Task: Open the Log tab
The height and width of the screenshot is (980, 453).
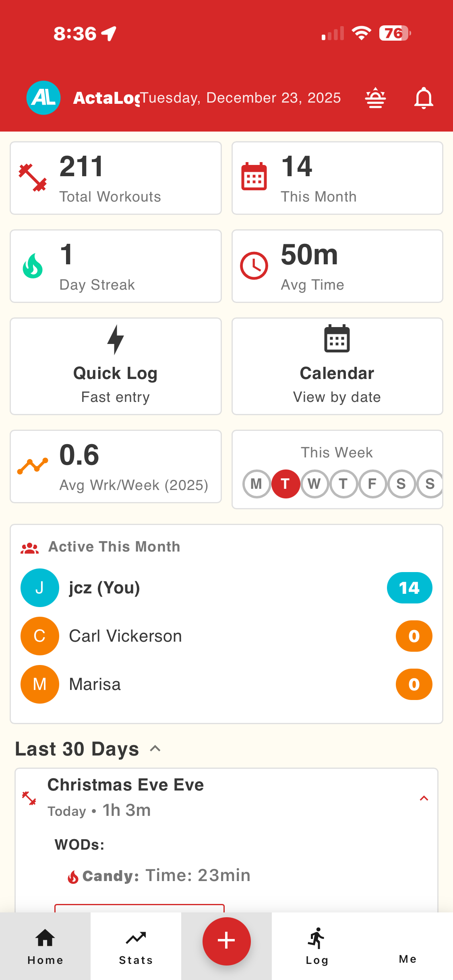Action: [x=317, y=945]
